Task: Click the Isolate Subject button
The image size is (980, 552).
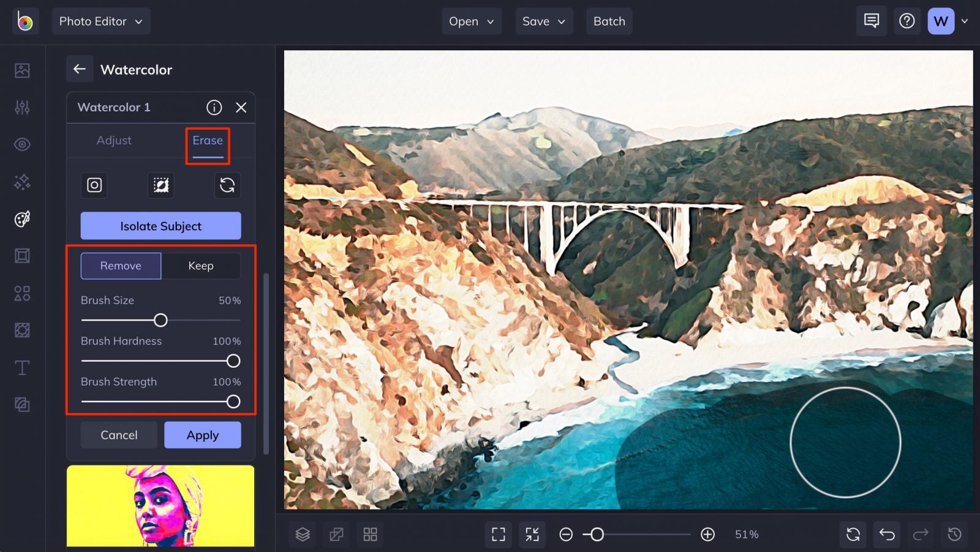Action: click(x=160, y=226)
